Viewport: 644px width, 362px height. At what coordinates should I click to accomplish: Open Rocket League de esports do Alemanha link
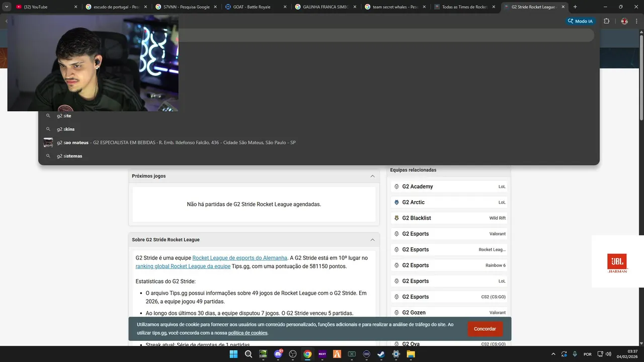239,258
